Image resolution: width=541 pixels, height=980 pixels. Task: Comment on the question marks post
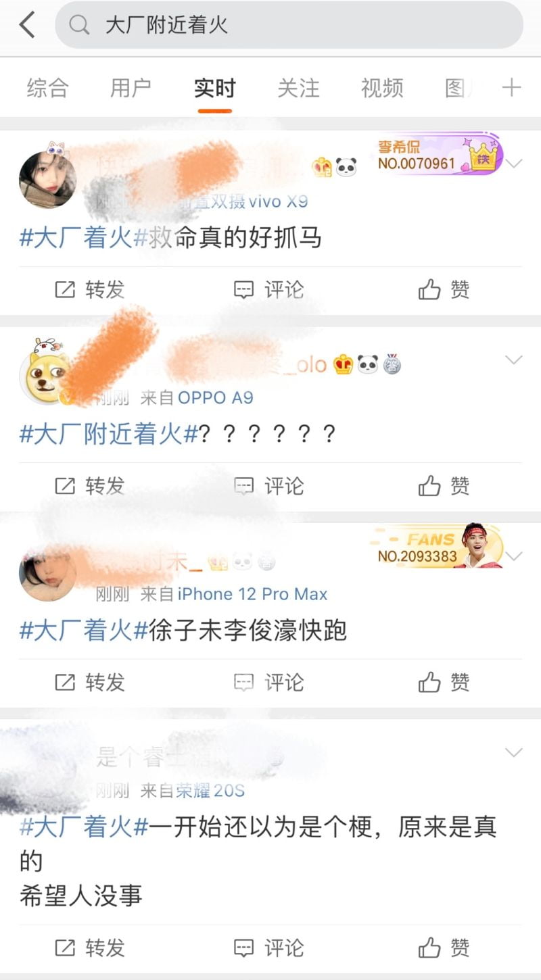tap(268, 486)
